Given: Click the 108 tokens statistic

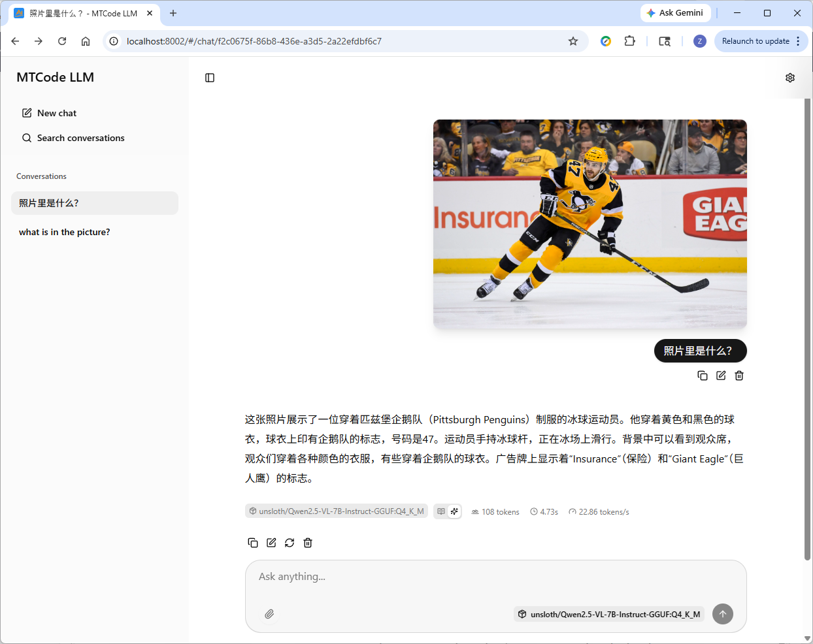Looking at the screenshot, I should coord(495,512).
